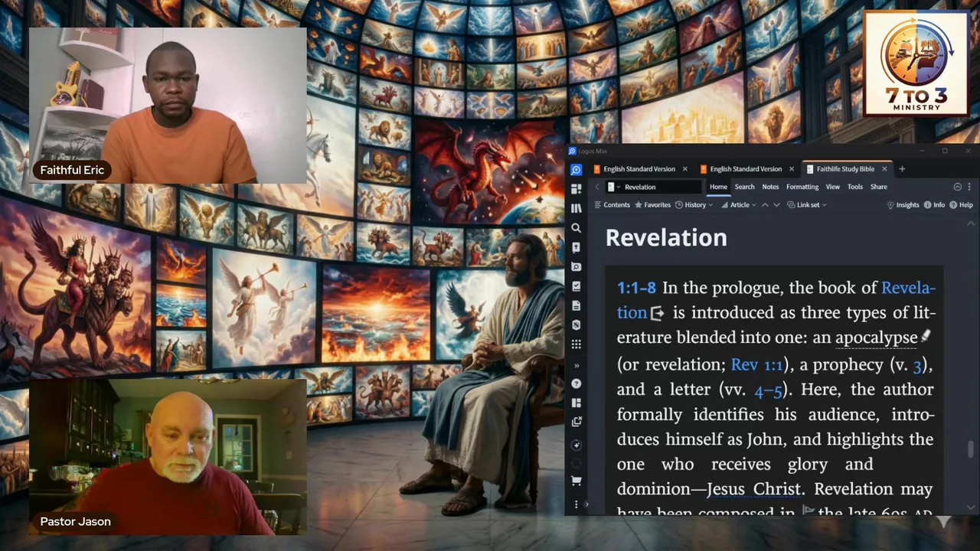This screenshot has height=551, width=980.
Task: Close the Faithlife Study Bible tab
Action: pos(884,169)
